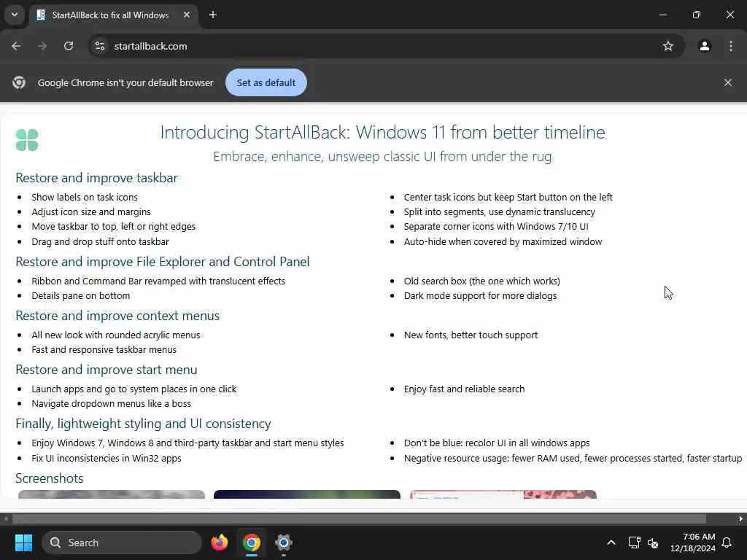
Task: Click 'Dark mode support for more dialogs'
Action: (x=480, y=296)
